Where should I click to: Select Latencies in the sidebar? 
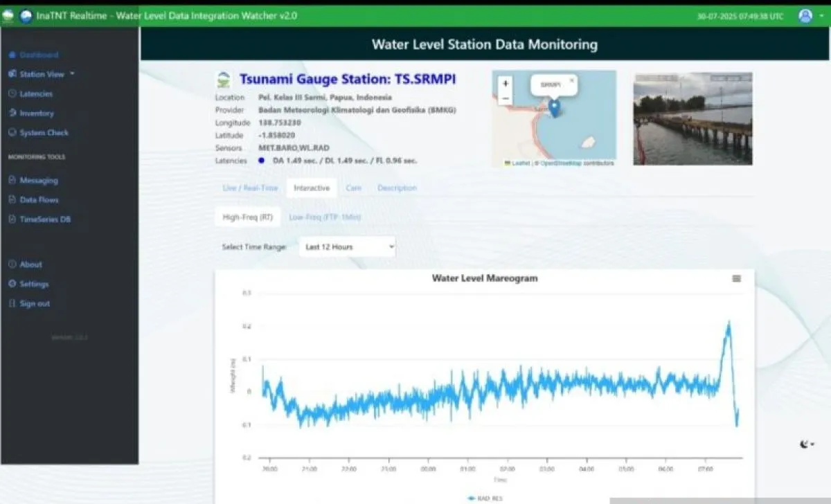pos(37,93)
